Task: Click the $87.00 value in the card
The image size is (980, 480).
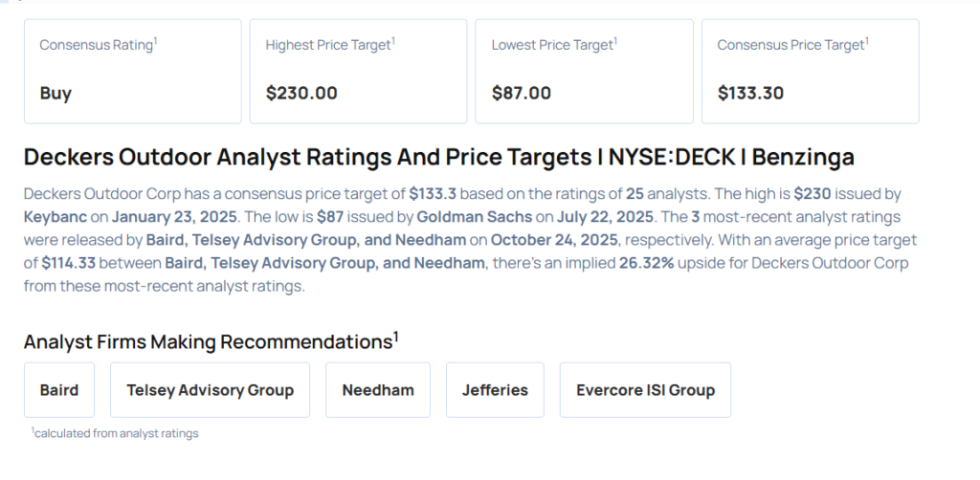Action: coord(522,94)
